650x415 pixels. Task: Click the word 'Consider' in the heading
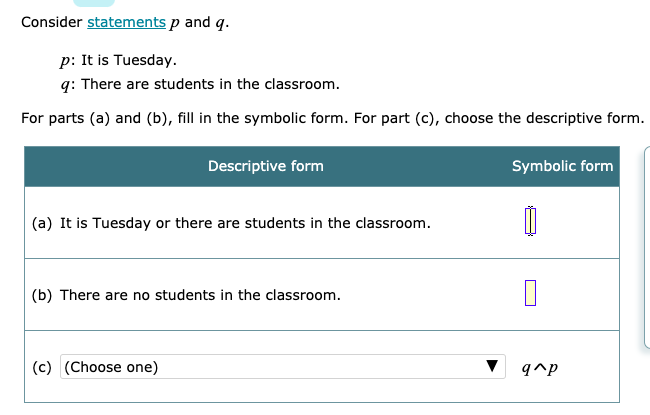pos(51,23)
